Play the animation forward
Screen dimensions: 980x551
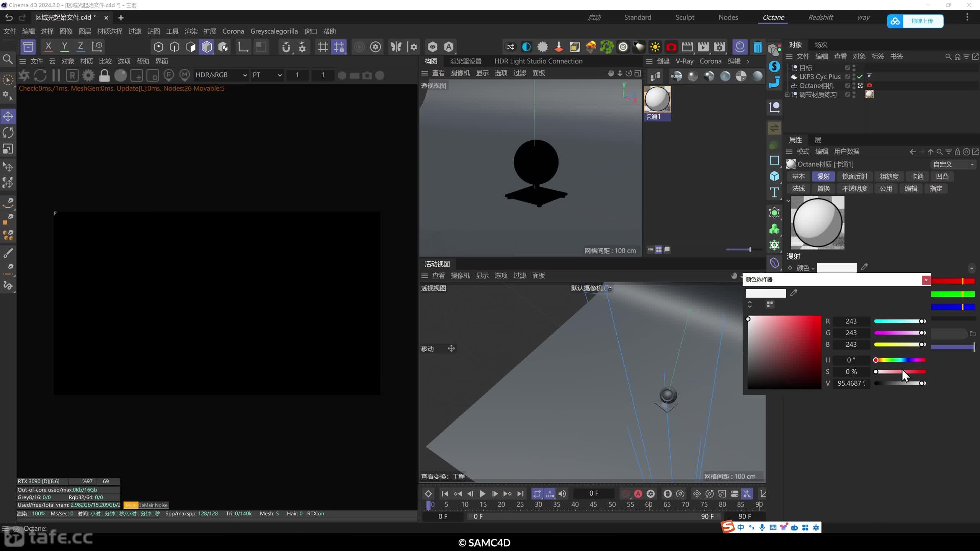[482, 494]
